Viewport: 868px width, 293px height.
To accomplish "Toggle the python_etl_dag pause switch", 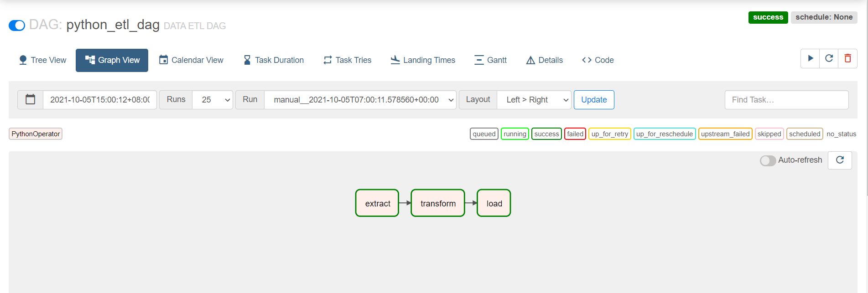I will click(x=17, y=26).
